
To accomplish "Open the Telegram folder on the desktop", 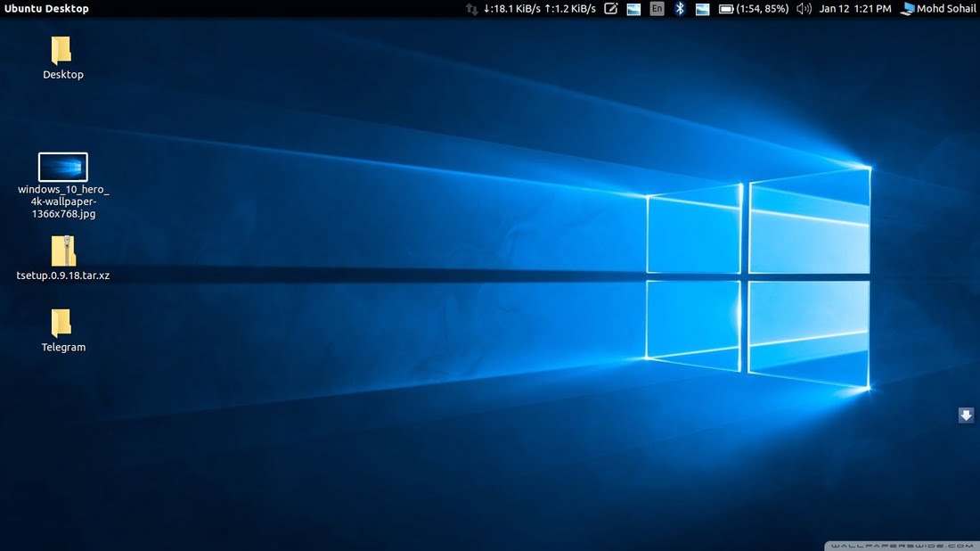I will click(62, 324).
